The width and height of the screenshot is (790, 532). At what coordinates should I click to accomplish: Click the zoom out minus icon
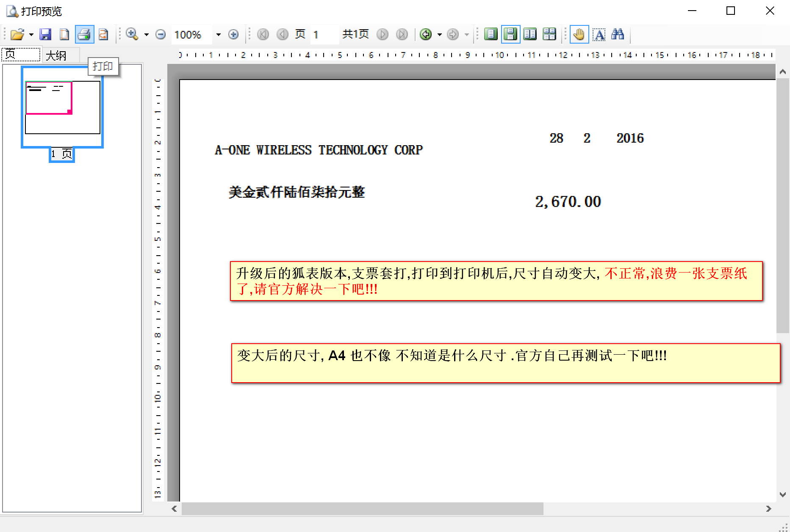pyautogui.click(x=161, y=34)
